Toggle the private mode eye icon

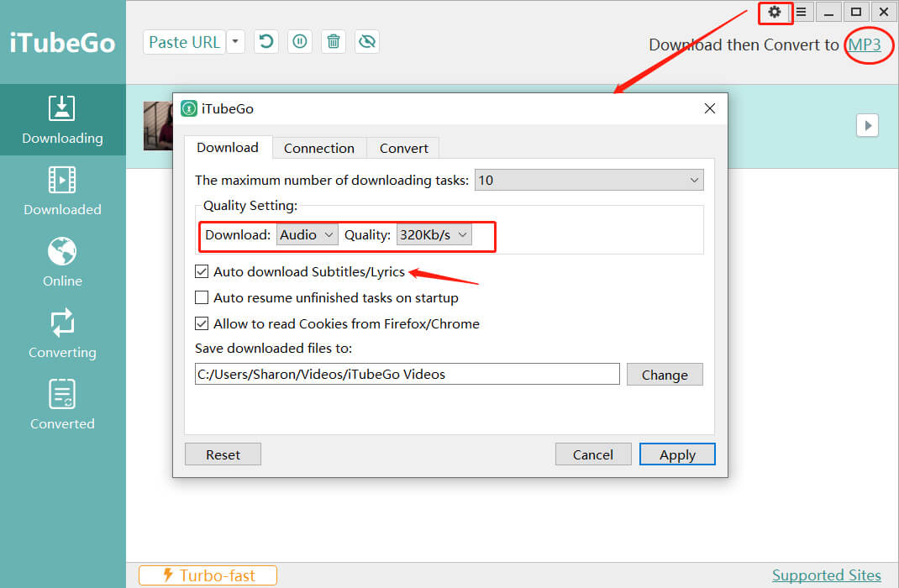point(367,42)
